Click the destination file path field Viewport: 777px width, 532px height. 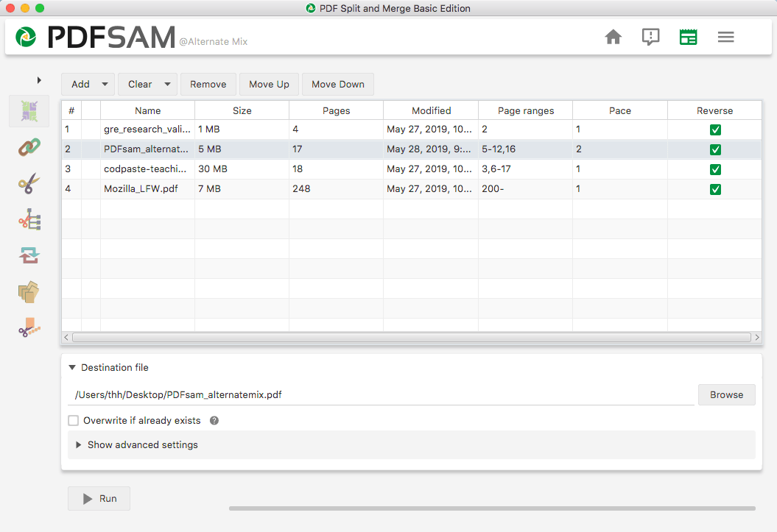[x=379, y=394]
